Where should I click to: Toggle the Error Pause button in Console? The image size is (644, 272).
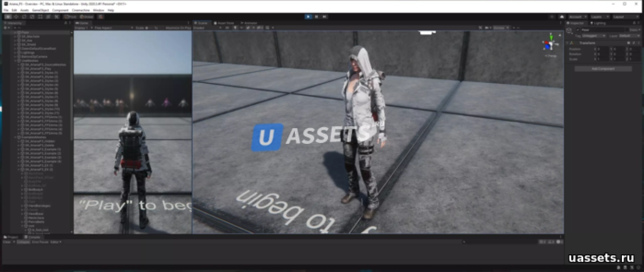40,242
